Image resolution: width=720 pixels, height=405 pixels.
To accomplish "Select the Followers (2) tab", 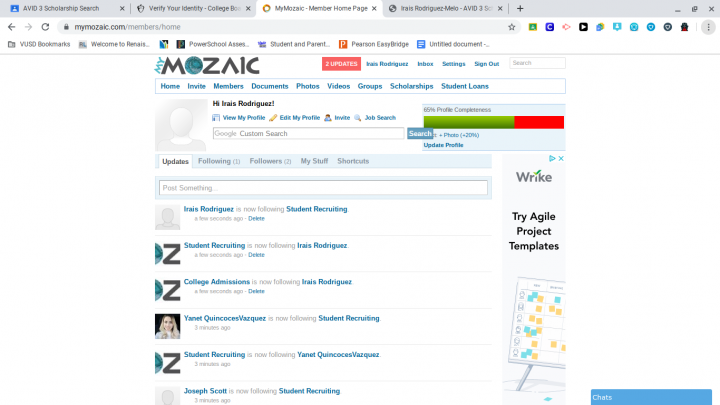I will coord(270,161).
